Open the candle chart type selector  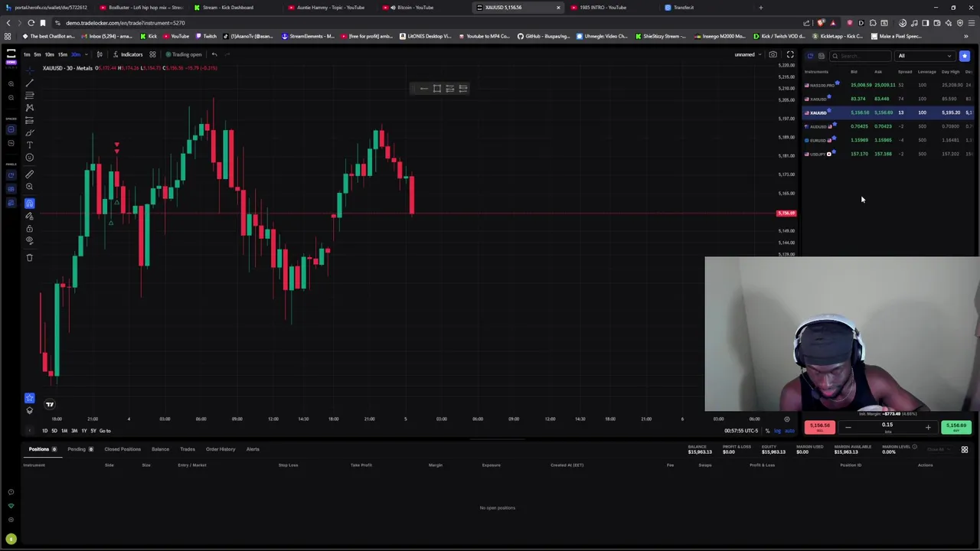(100, 54)
